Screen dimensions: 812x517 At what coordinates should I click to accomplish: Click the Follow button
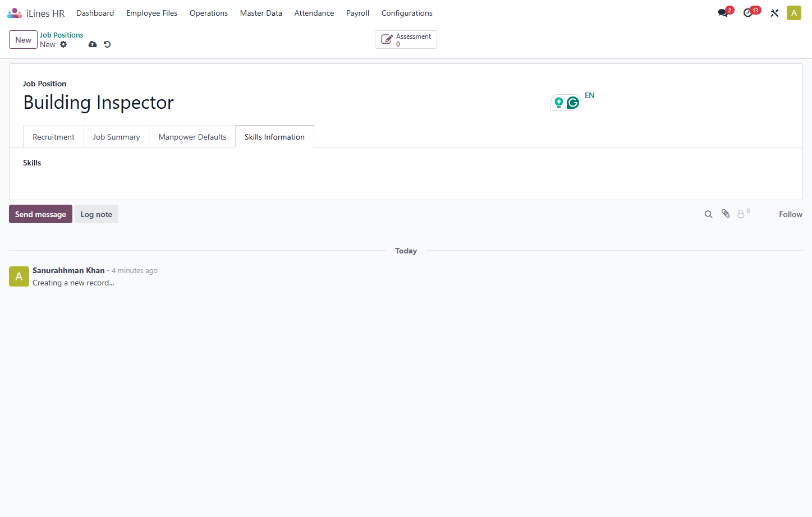click(x=790, y=214)
